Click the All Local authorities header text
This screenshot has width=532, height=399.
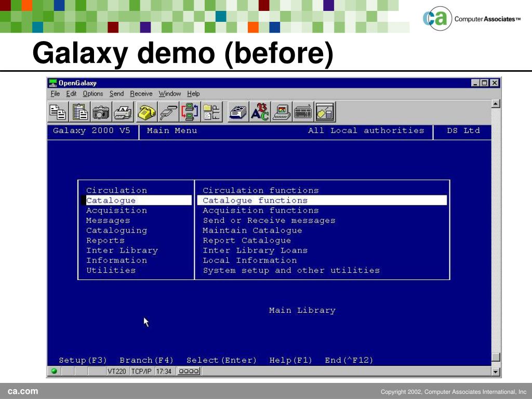pos(366,130)
